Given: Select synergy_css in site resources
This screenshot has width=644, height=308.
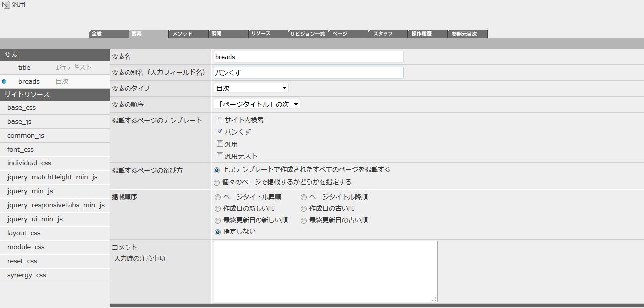Looking at the screenshot, I should 27,275.
